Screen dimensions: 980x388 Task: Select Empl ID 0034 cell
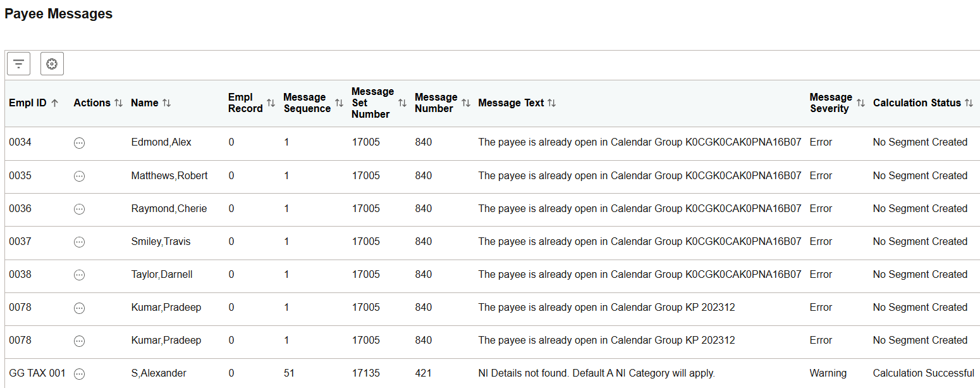pyautogui.click(x=20, y=142)
